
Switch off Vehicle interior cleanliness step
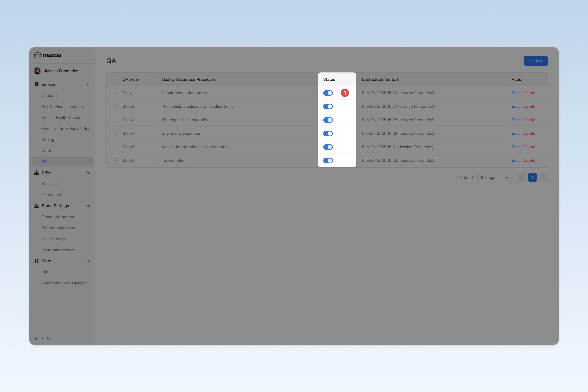coord(328,147)
